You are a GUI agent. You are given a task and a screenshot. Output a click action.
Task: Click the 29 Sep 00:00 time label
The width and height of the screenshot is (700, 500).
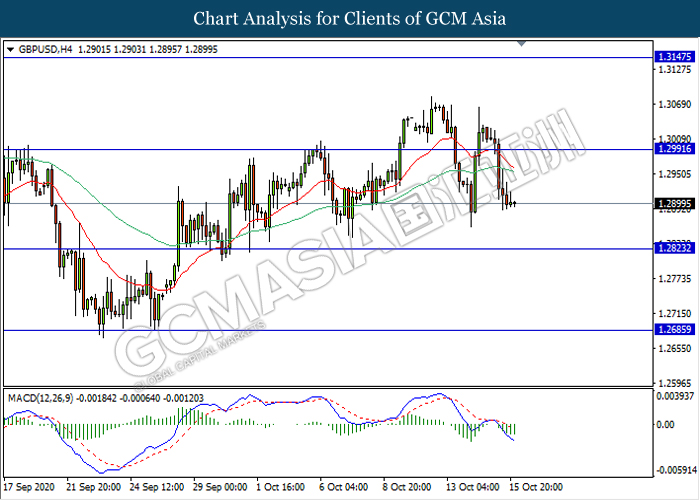tap(221, 487)
